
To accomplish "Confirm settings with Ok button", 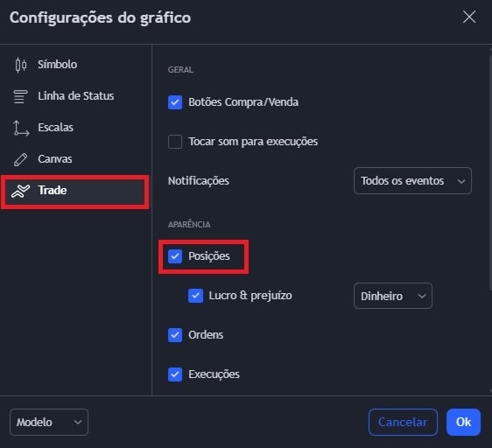I will click(463, 422).
